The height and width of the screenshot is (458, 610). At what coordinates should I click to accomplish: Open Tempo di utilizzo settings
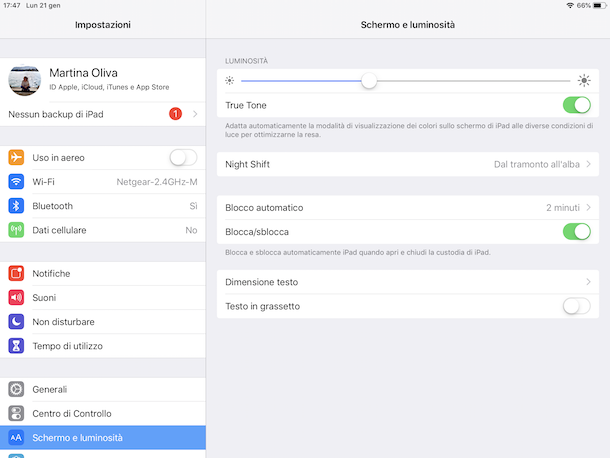coord(103,346)
